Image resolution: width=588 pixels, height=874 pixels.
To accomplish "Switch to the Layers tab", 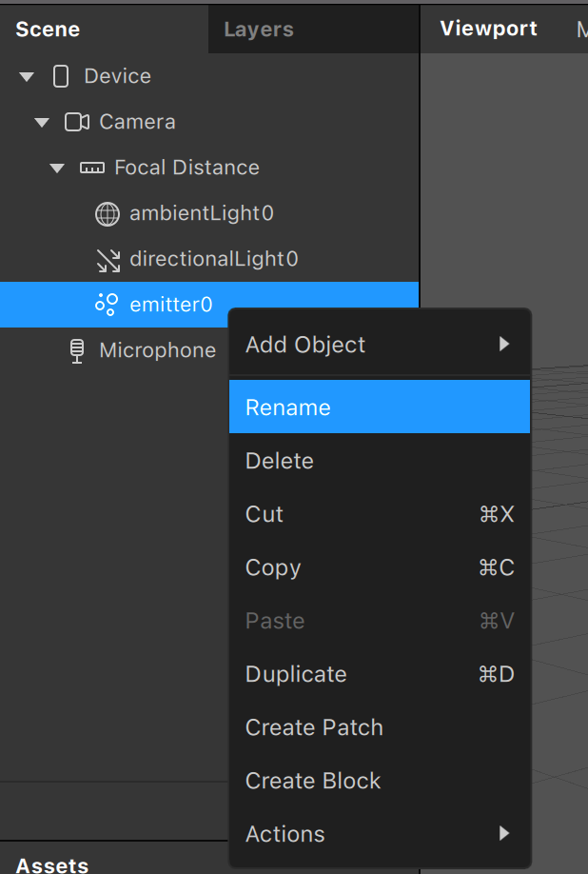I will click(258, 30).
